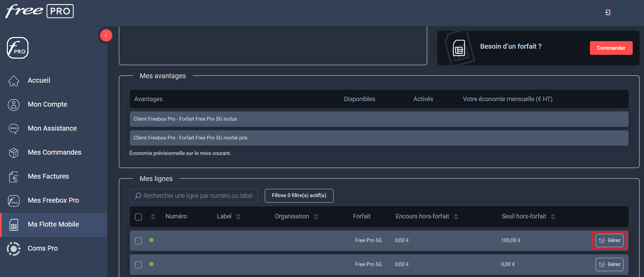Click the Free Pro rounded logo in sidebar
644x277 pixels.
coord(17,48)
